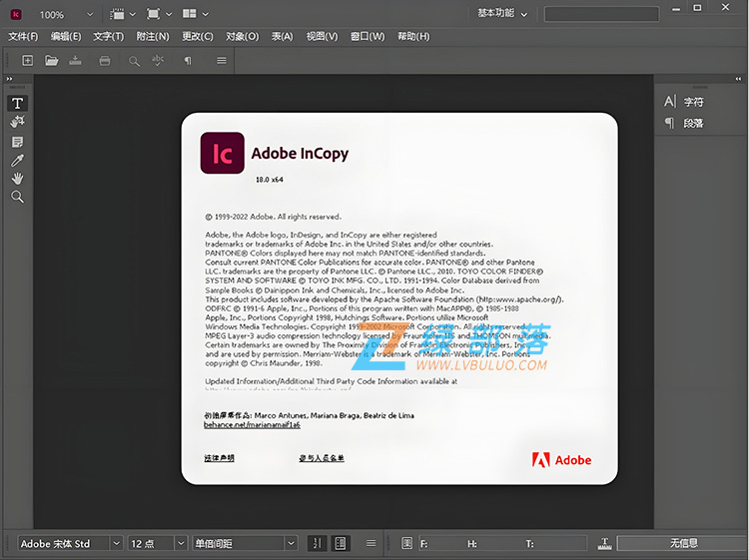Open the 帮助(H) menu

tap(413, 36)
